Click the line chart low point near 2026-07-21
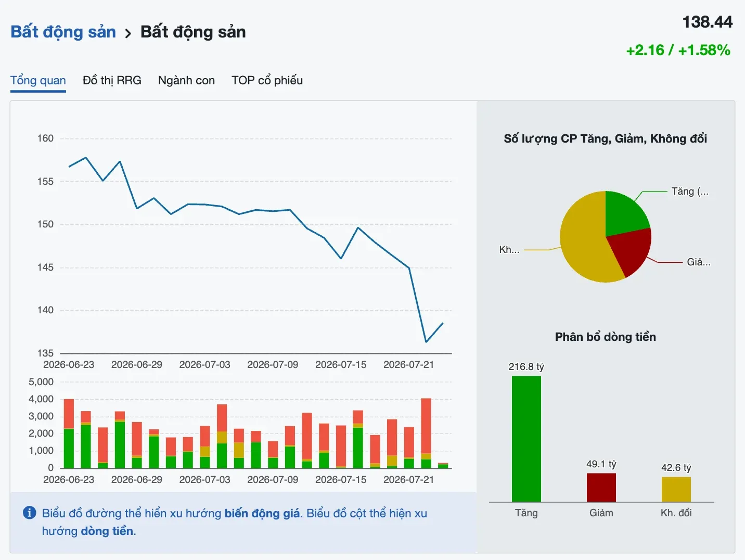 click(426, 342)
